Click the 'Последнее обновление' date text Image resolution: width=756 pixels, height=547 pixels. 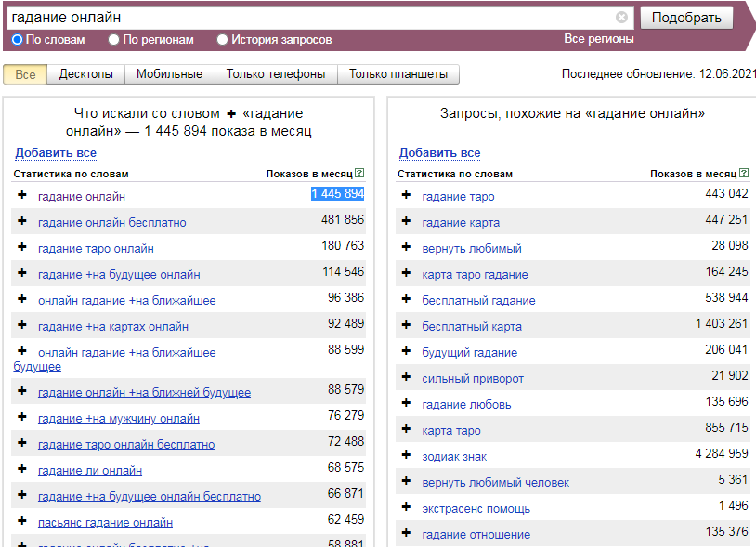658,74
